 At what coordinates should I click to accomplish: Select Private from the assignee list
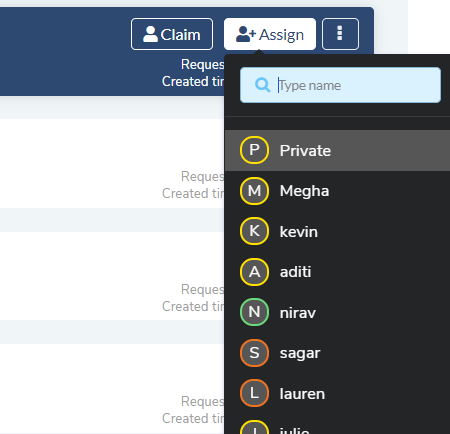click(337, 150)
